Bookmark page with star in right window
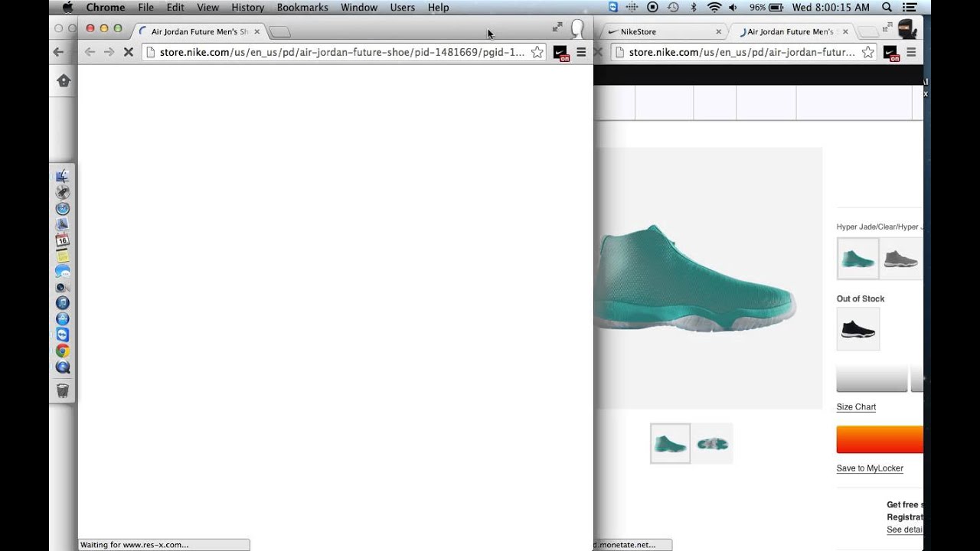 867,52
